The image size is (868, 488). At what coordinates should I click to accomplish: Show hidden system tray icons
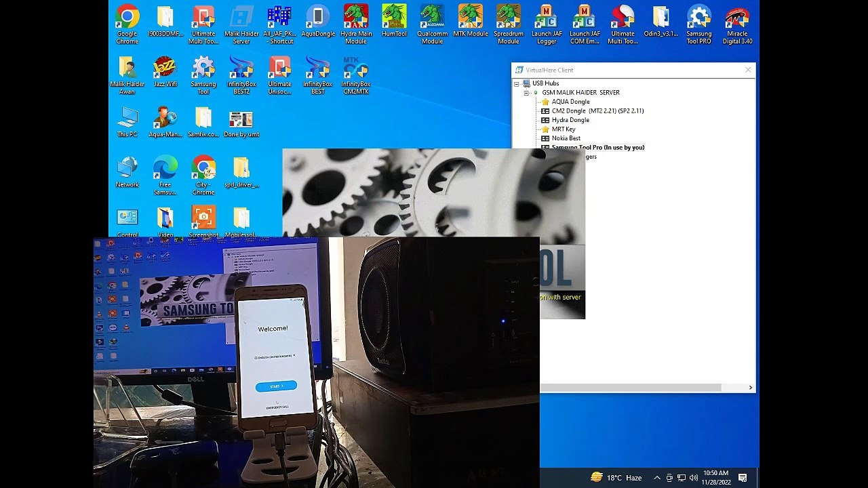[656, 478]
